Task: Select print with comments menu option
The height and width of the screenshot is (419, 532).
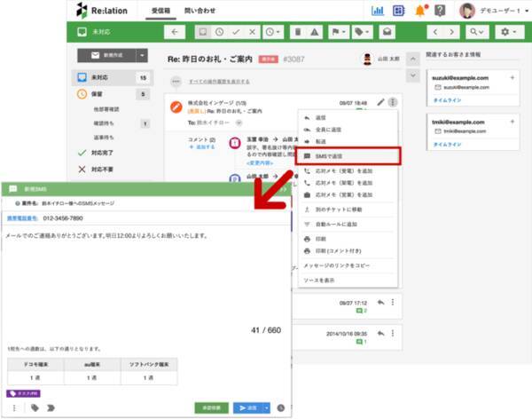Action: (348, 251)
